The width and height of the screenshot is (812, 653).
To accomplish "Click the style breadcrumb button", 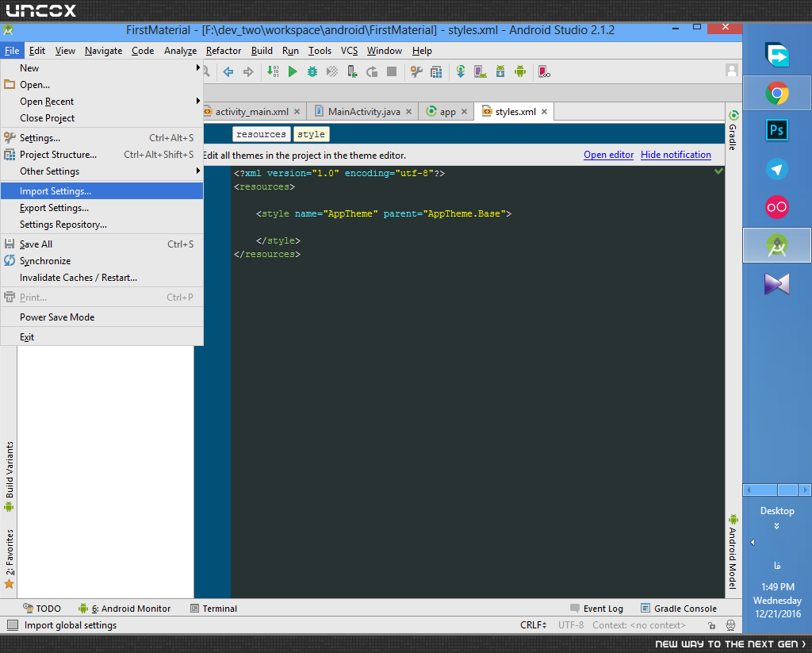I will tap(311, 134).
